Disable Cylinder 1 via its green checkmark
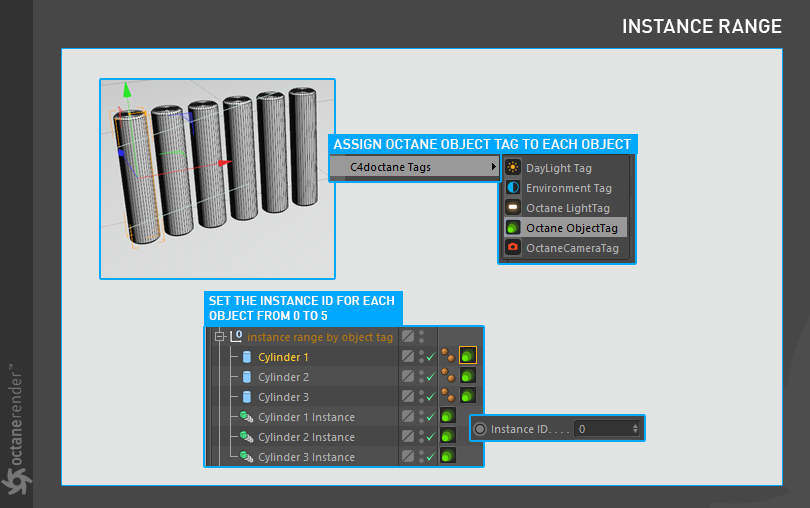 (x=430, y=357)
